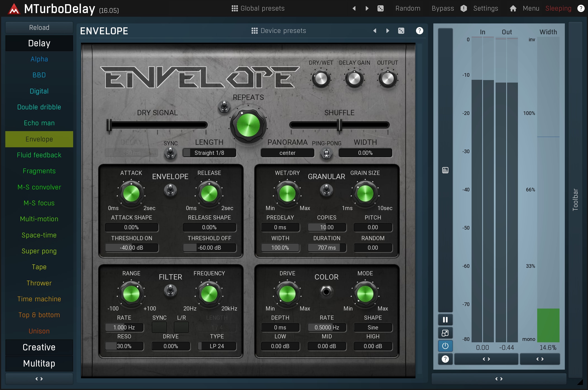The width and height of the screenshot is (588, 390).
Task: Open the meter help question mark
Action: [x=445, y=359]
